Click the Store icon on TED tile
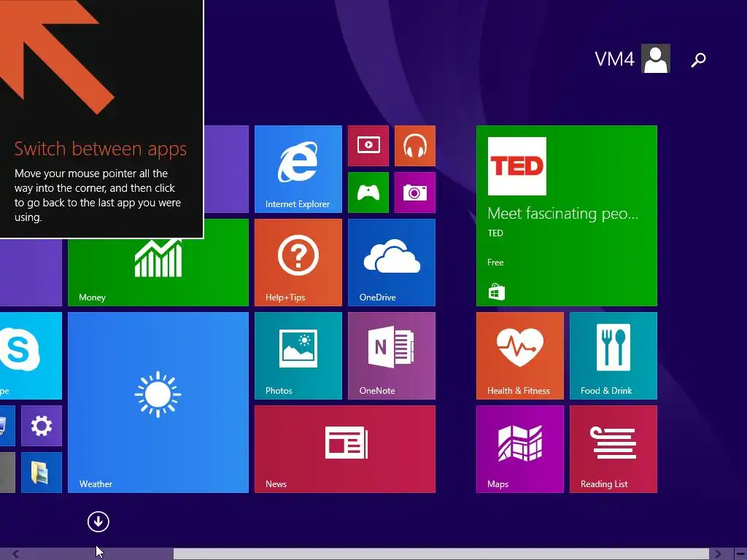This screenshot has height=560, width=747. (x=496, y=292)
